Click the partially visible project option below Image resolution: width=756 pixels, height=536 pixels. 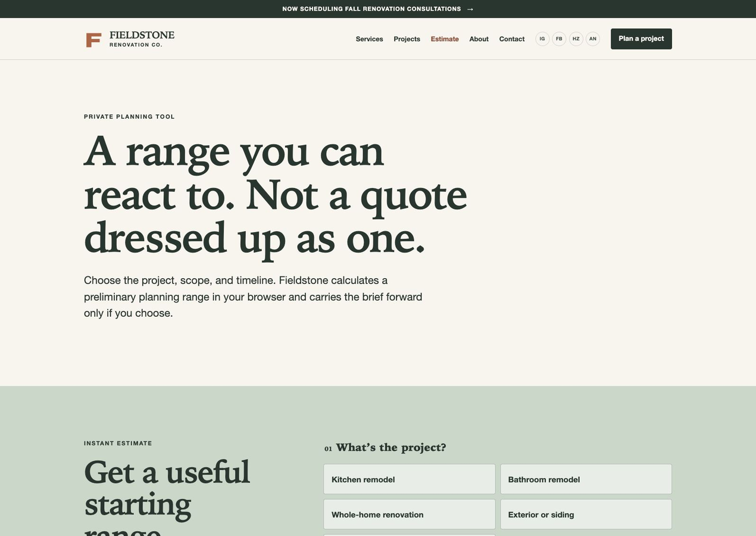410,535
